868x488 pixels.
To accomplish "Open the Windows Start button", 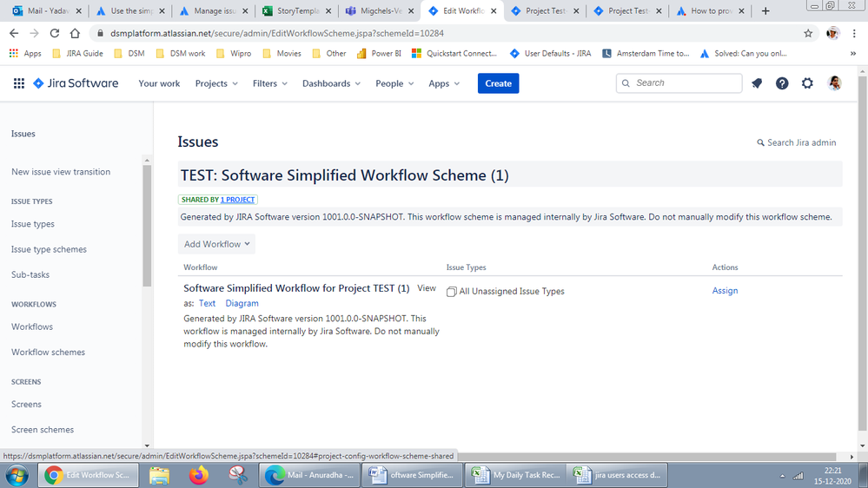I will pos(17,475).
